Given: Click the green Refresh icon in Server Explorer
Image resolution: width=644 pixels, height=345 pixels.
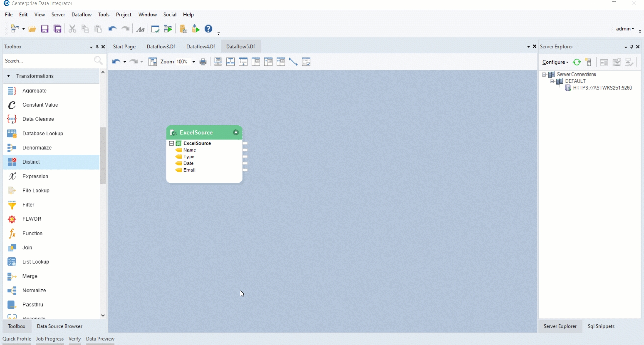Looking at the screenshot, I should point(577,62).
